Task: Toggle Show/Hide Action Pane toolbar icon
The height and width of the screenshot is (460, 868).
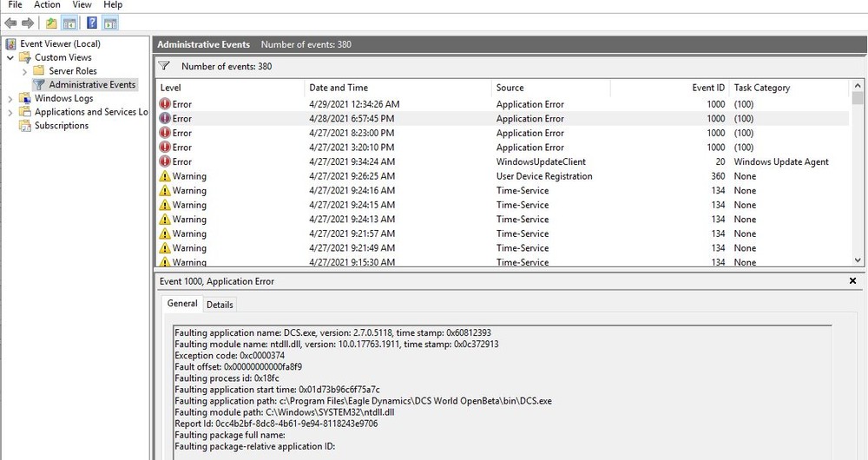Action: tap(110, 23)
